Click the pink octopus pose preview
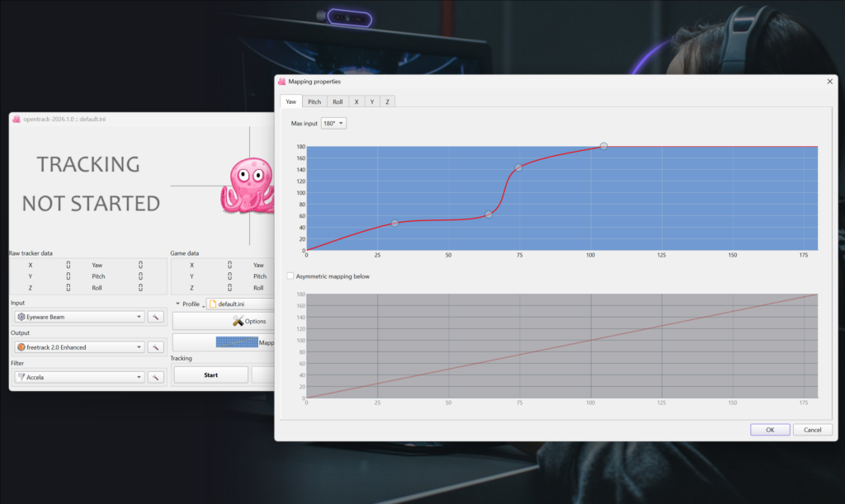The width and height of the screenshot is (845, 504). point(248,186)
